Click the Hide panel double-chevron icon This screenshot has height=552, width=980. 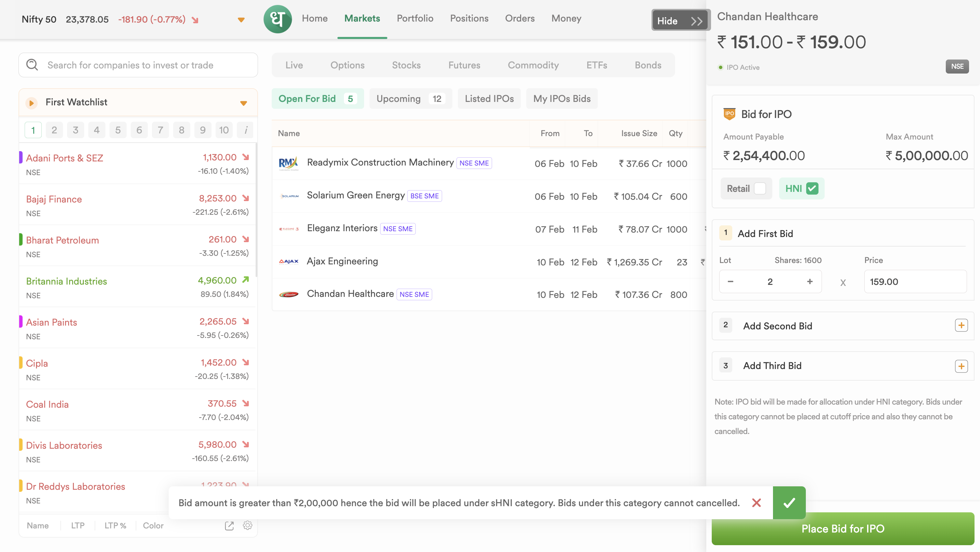point(697,21)
